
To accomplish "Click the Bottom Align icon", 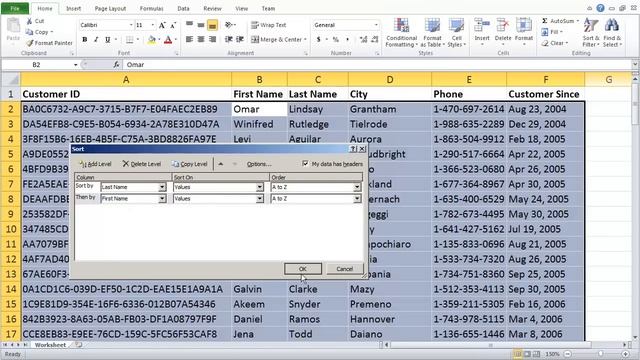I will coord(212,25).
